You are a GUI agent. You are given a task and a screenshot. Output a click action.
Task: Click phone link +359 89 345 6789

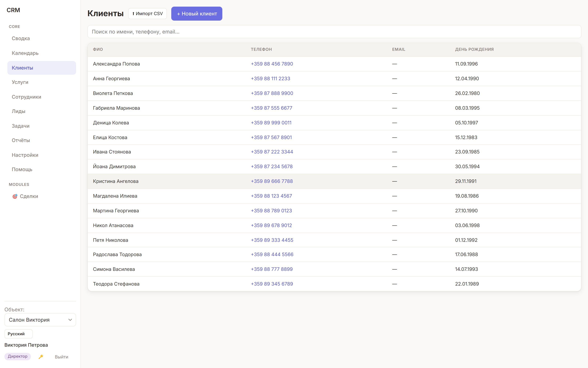coord(272,284)
